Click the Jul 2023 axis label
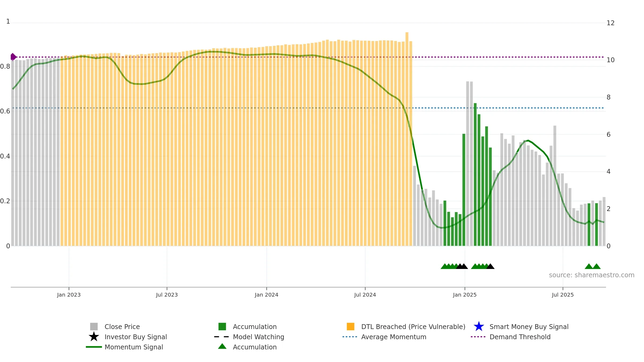 (167, 295)
